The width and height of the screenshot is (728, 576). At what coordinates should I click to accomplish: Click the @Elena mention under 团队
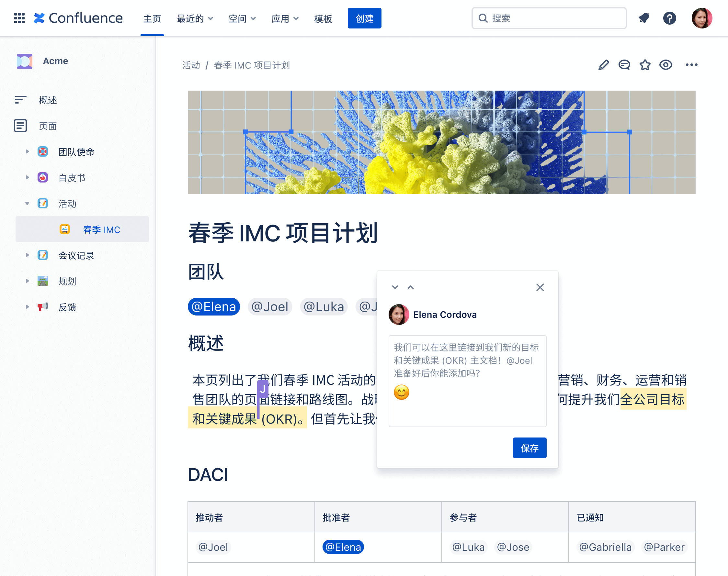(214, 306)
